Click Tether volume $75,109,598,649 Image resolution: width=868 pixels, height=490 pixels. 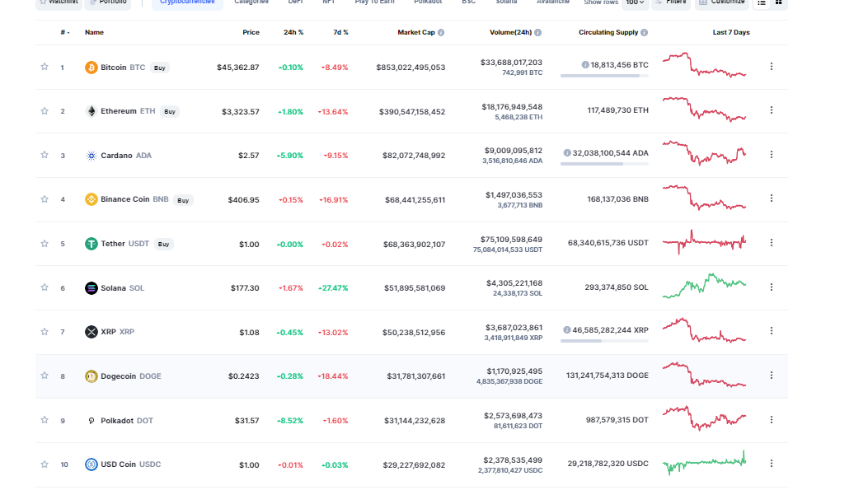point(512,240)
